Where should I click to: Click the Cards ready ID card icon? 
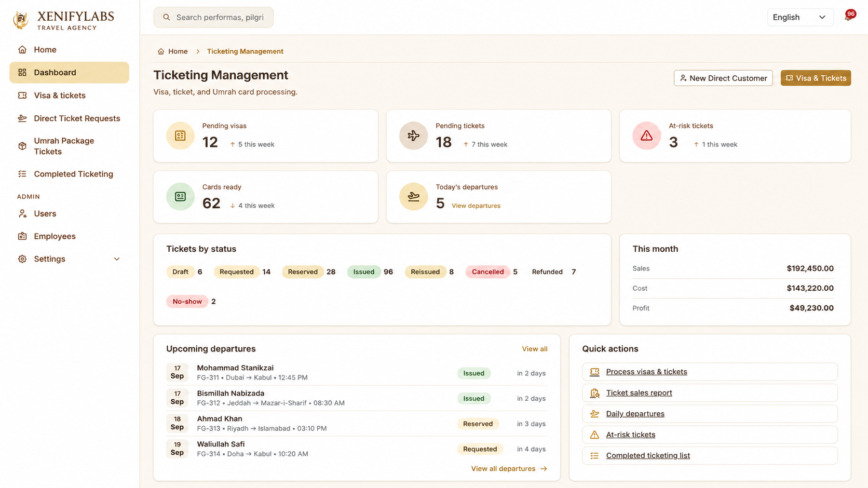[180, 197]
